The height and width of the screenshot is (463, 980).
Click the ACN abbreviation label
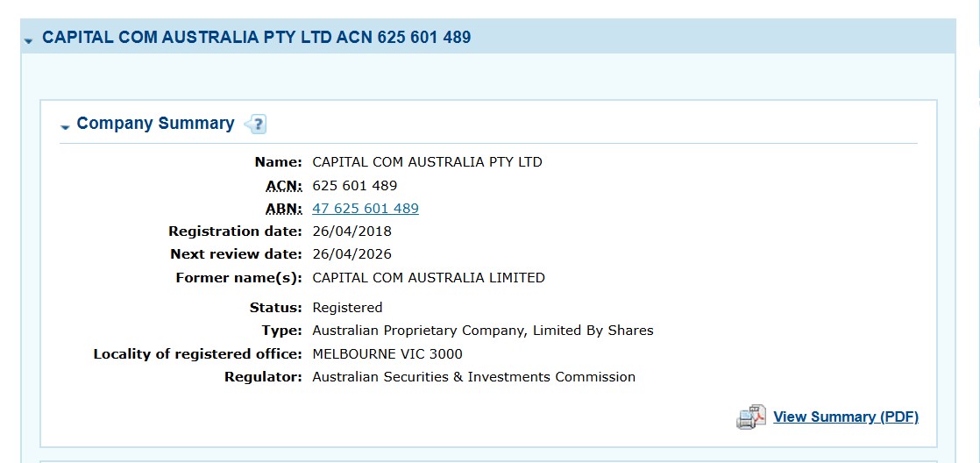coord(283,186)
